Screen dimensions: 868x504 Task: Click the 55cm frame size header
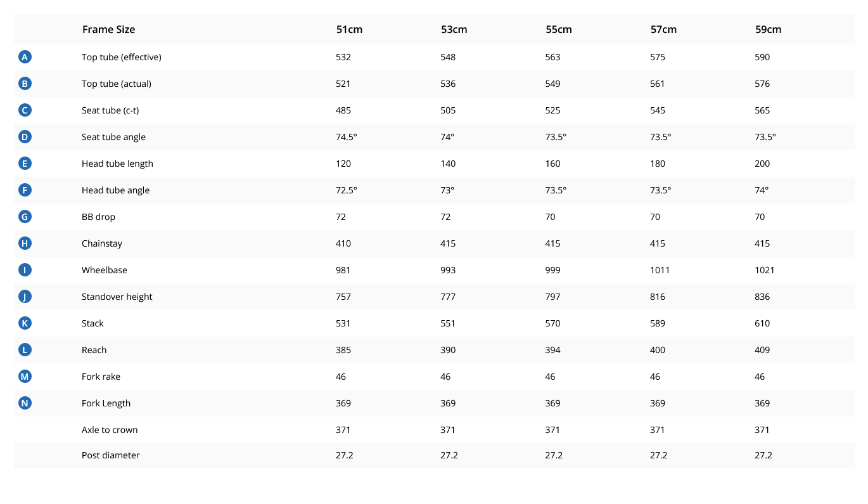click(558, 29)
